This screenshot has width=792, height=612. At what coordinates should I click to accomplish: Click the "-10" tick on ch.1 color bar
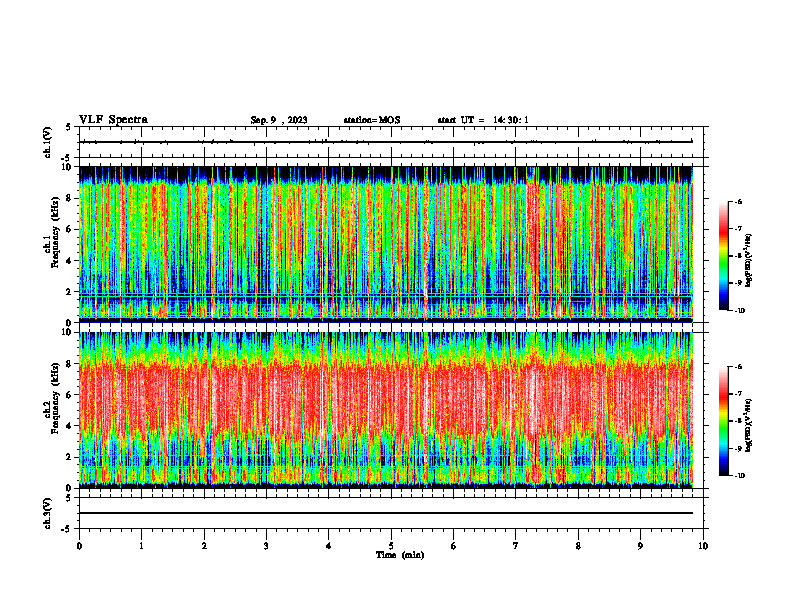coord(740,311)
